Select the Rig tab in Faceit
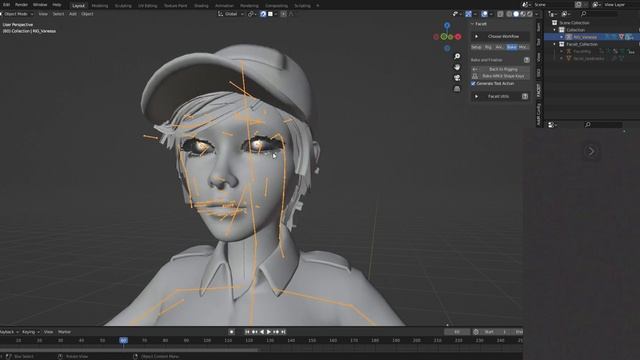Image resolution: width=640 pixels, height=360 pixels. pyautogui.click(x=488, y=47)
